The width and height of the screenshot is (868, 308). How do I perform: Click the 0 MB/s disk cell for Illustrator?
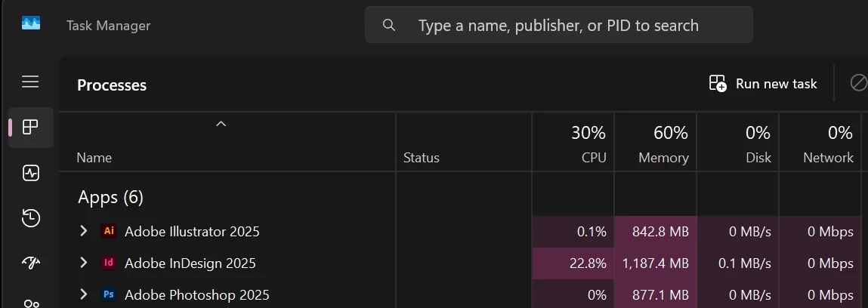click(738, 231)
